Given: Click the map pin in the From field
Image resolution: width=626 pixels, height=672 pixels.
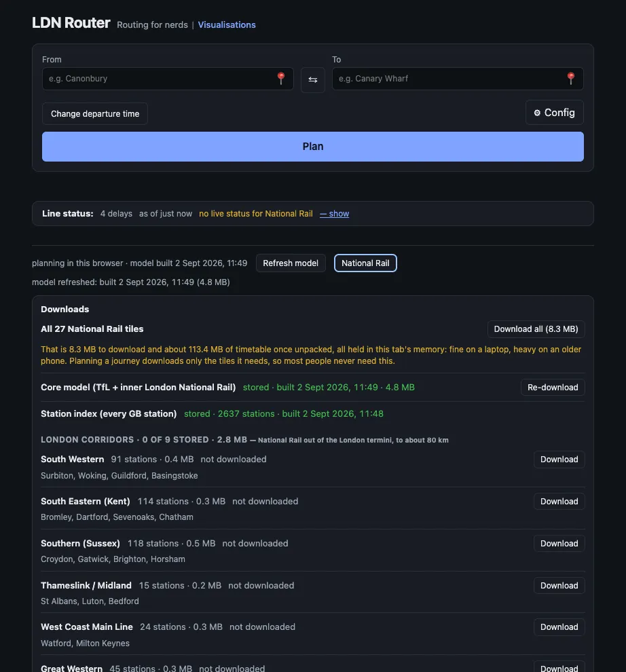Looking at the screenshot, I should pos(281,79).
